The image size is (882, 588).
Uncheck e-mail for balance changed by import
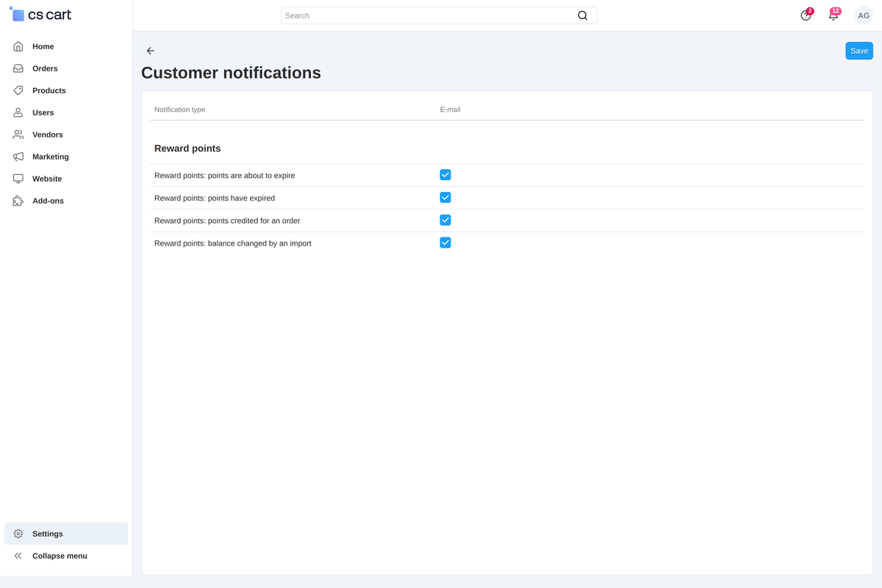445,243
